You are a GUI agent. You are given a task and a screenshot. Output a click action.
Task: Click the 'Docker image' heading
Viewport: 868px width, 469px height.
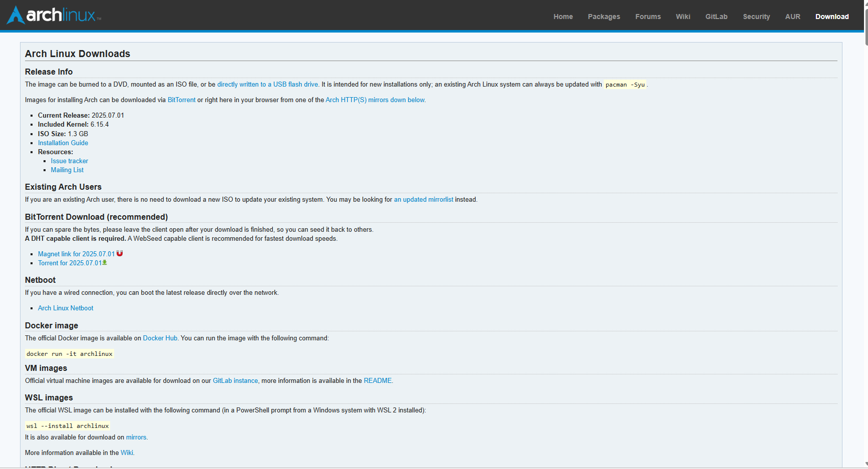point(52,326)
